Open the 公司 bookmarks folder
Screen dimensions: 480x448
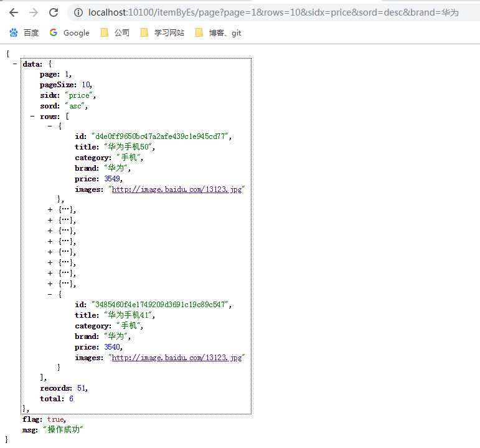coord(115,32)
